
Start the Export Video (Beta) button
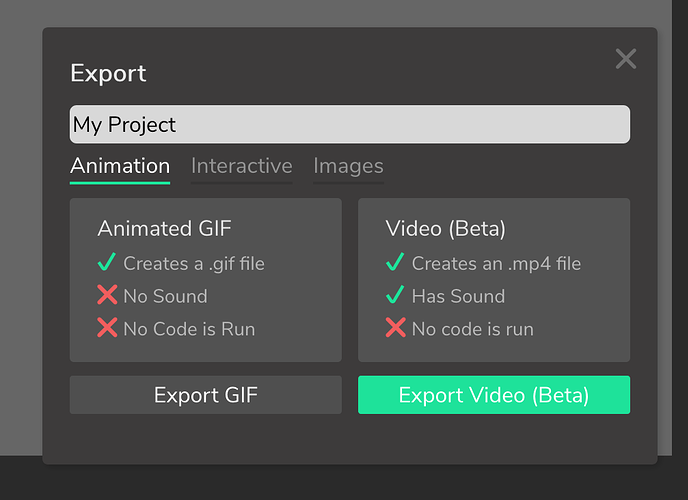click(494, 395)
